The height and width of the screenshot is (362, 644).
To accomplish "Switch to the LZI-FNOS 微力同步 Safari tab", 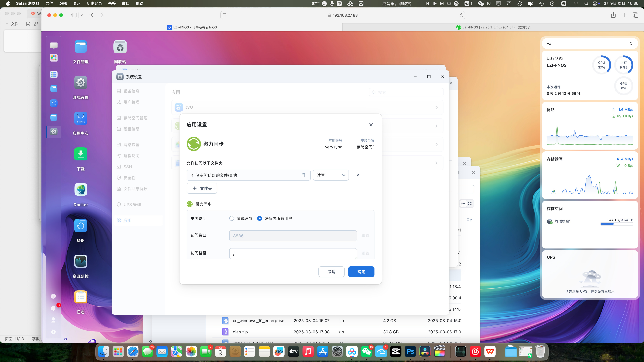I will (x=493, y=27).
